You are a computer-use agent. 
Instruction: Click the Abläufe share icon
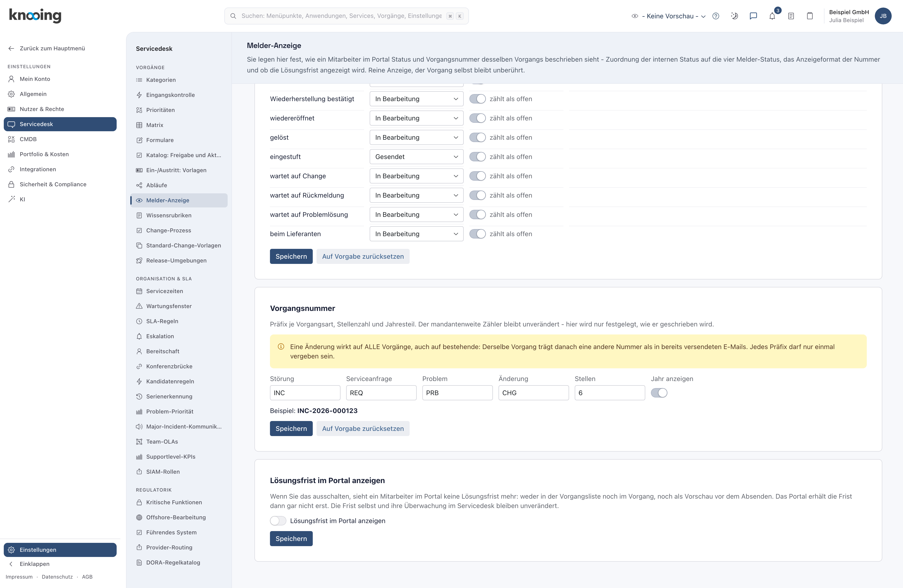[x=139, y=185]
